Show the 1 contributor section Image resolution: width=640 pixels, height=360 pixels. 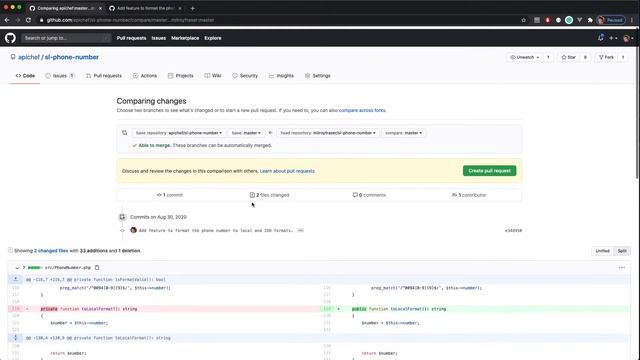469,195
